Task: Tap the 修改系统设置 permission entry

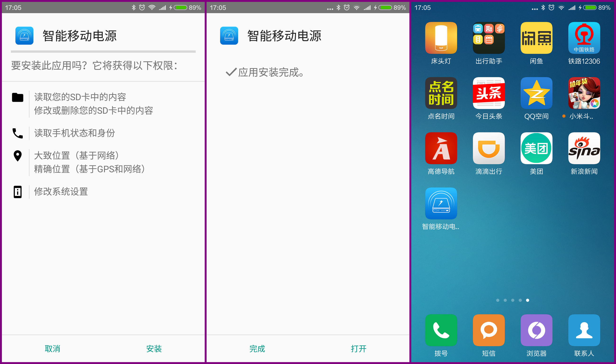Action: tap(61, 191)
